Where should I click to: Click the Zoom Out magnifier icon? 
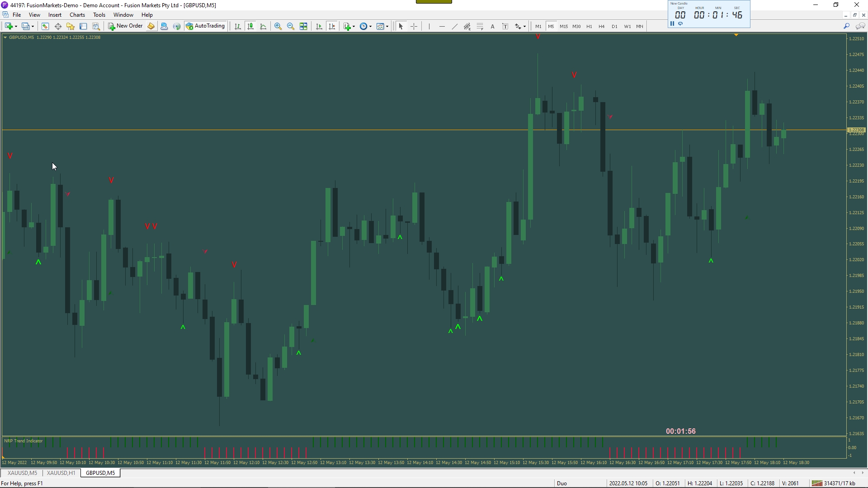(291, 26)
